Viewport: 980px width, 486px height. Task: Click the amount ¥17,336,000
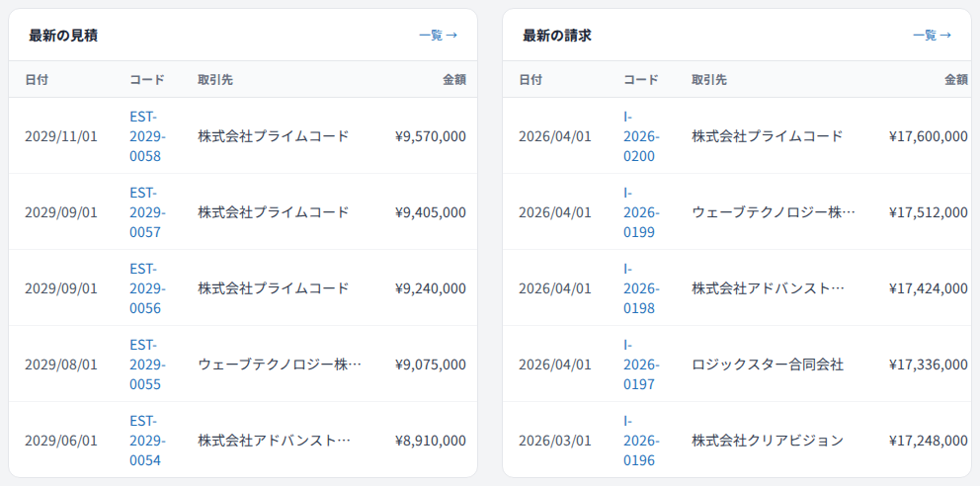point(928,364)
